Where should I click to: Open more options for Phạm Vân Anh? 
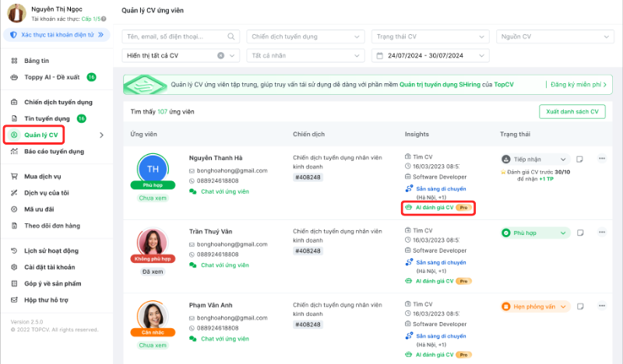(x=602, y=306)
